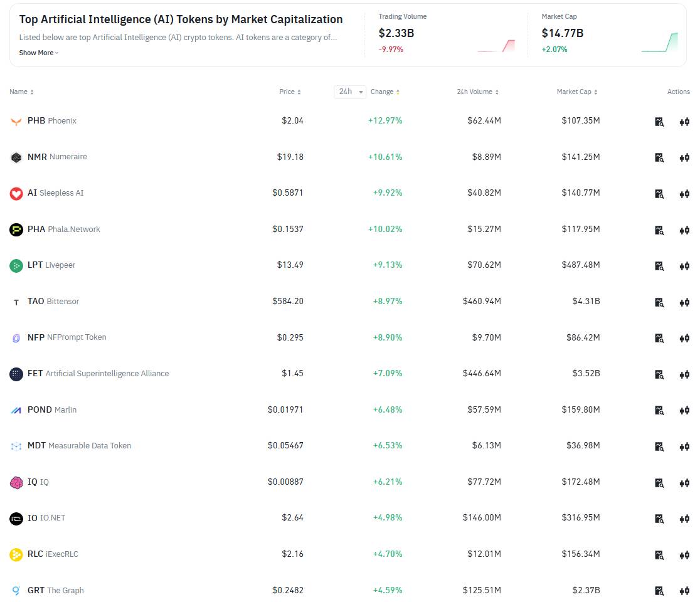Click the Trading Volume sparkline chart
The width and height of the screenshot is (700, 602).
pyautogui.click(x=496, y=46)
